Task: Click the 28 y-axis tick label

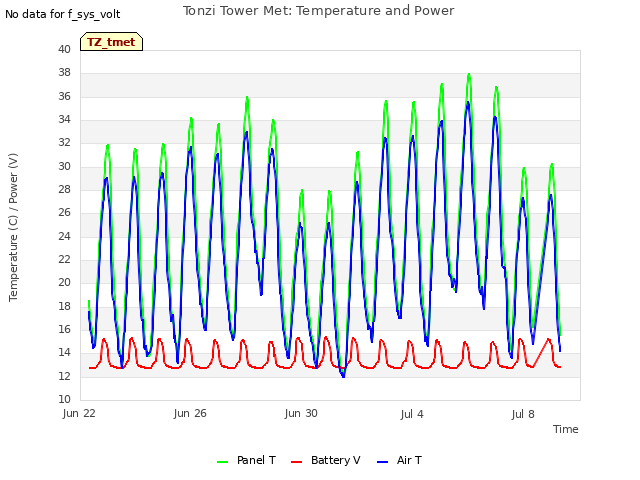Action: tap(64, 189)
